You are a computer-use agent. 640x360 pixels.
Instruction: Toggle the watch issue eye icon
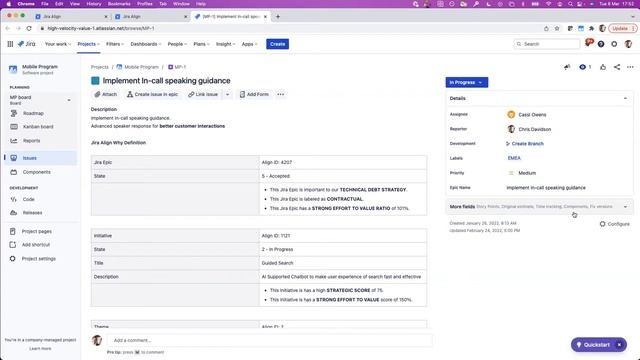[582, 67]
